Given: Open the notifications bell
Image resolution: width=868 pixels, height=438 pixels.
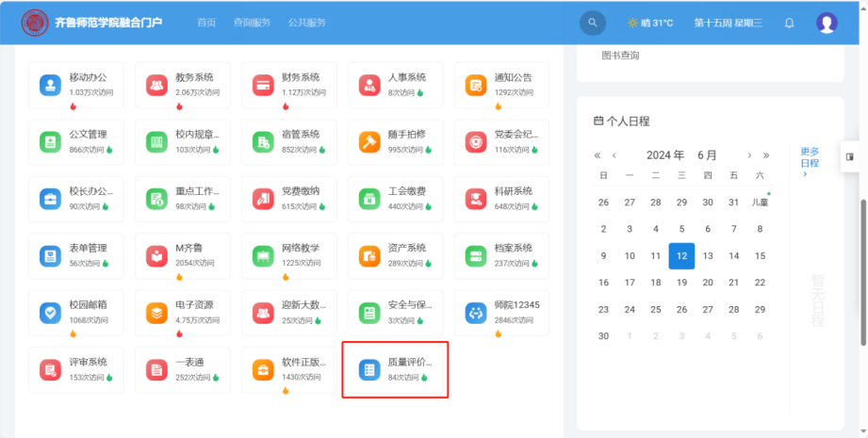Looking at the screenshot, I should [790, 23].
